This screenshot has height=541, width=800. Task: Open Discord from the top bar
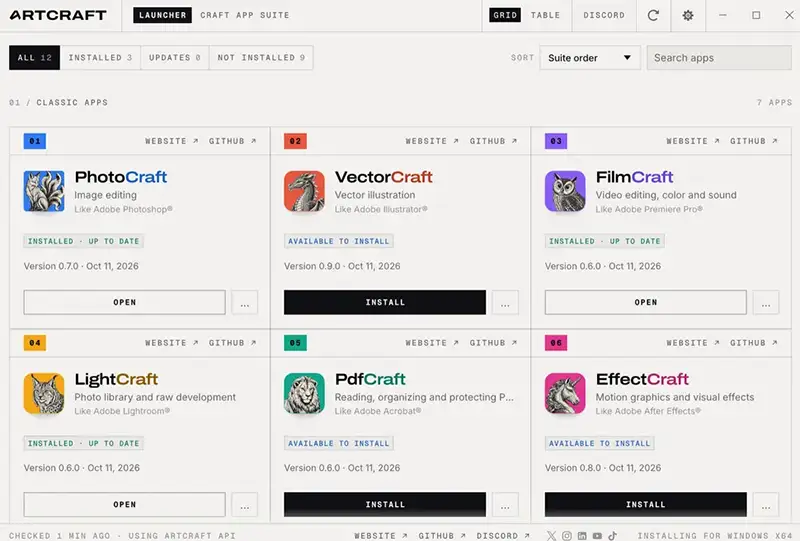coord(604,15)
